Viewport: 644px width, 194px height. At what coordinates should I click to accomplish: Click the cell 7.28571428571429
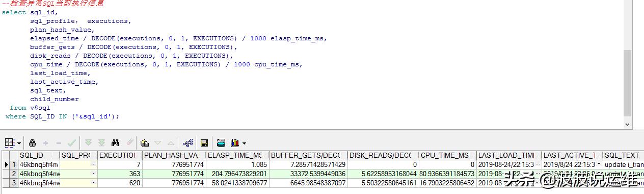click(x=308, y=164)
